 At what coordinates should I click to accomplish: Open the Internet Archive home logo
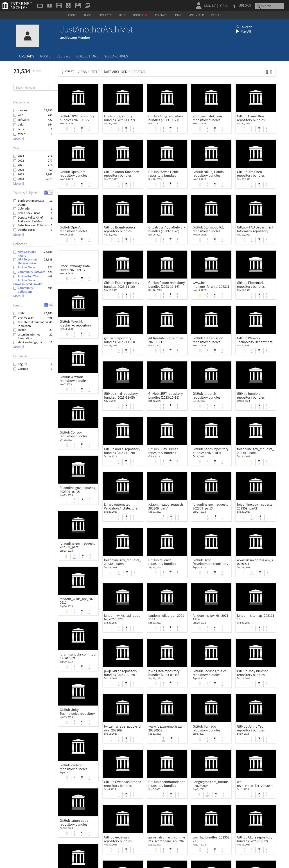tap(17, 5)
